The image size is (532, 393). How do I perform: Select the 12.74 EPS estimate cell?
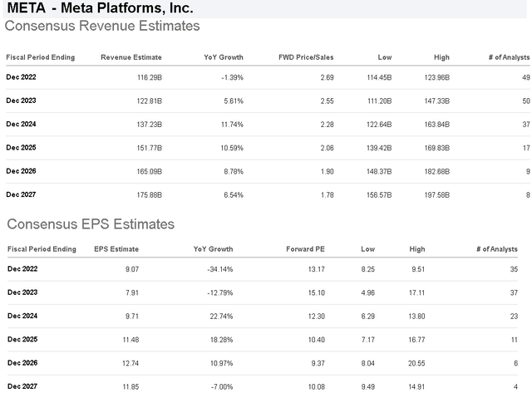pyautogui.click(x=127, y=362)
